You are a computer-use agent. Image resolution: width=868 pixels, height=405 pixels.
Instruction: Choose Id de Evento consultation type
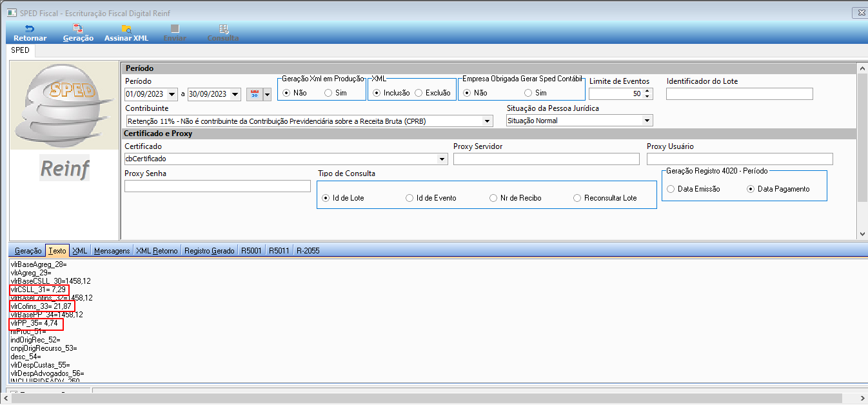pyautogui.click(x=409, y=198)
